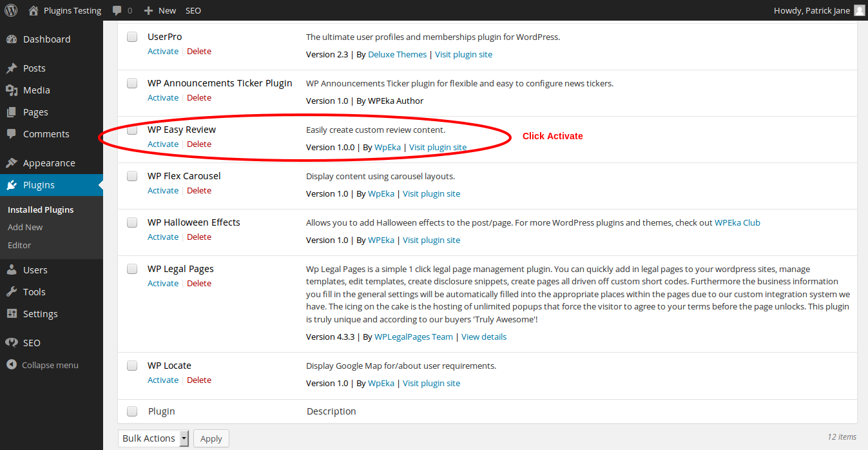Go to Add New plugin submenu

(x=25, y=227)
